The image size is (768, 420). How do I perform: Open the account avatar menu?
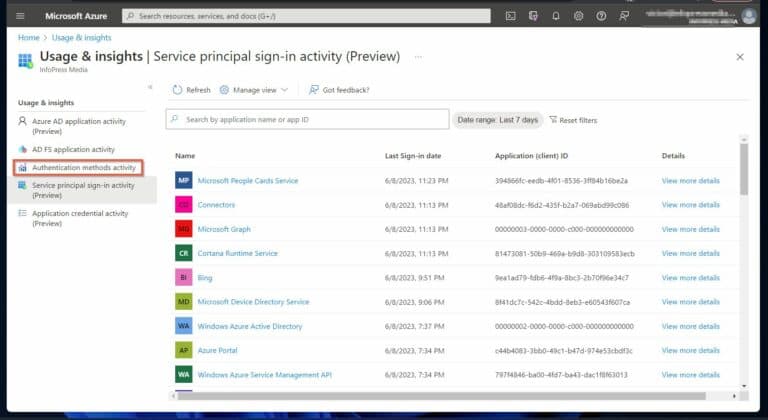pos(748,16)
